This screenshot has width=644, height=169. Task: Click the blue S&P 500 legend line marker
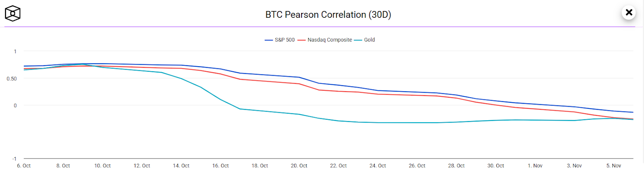point(269,40)
